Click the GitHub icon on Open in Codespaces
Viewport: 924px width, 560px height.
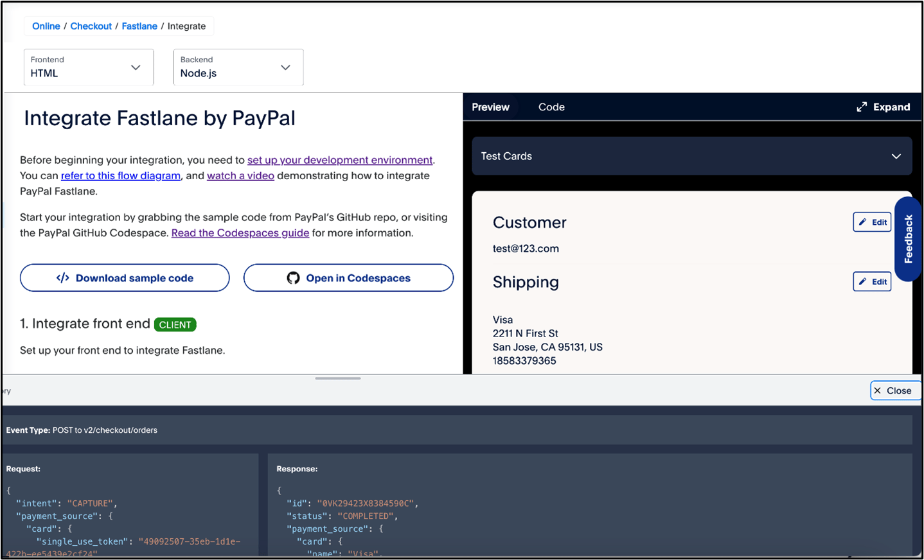click(293, 278)
